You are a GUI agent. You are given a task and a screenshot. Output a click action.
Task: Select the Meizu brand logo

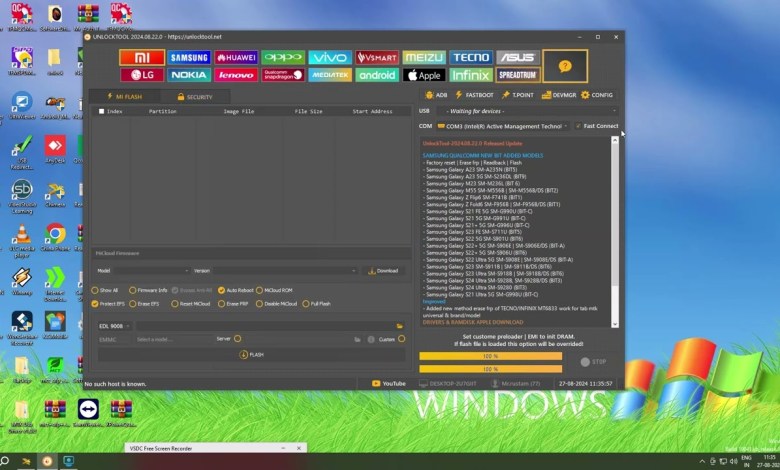click(424, 58)
